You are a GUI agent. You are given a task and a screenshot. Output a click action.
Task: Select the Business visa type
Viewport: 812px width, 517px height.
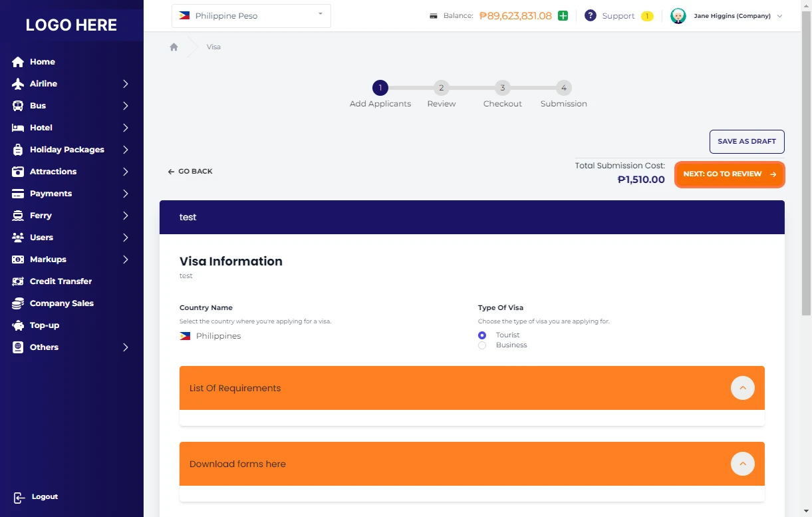pos(482,345)
